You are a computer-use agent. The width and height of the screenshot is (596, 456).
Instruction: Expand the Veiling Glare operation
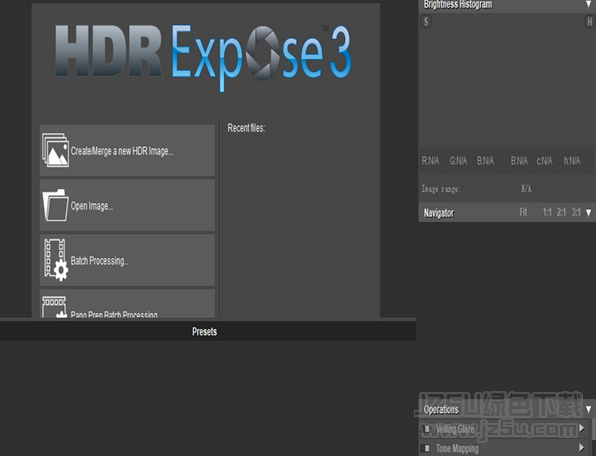[582, 428]
